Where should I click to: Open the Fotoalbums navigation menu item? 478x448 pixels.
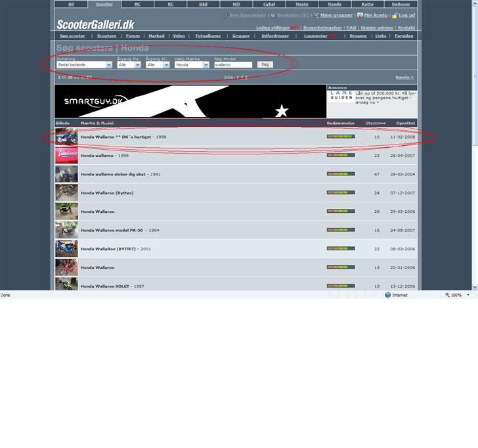(207, 36)
